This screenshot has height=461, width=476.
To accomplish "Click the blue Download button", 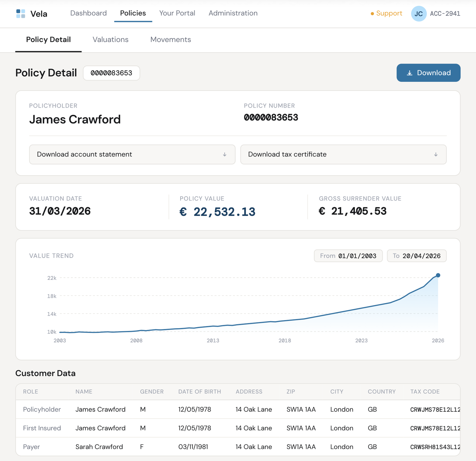I will (428, 73).
